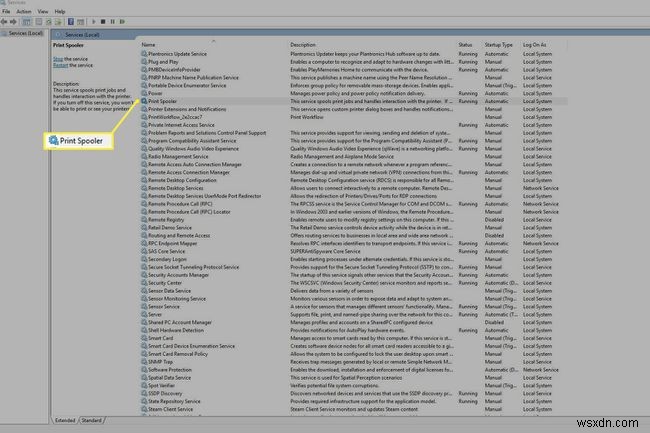Open the File menu
This screenshot has width=650, height=433.
(6, 11)
